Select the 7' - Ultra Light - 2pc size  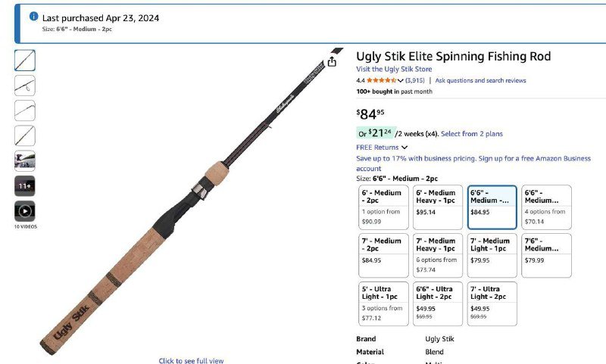pyautogui.click(x=492, y=303)
